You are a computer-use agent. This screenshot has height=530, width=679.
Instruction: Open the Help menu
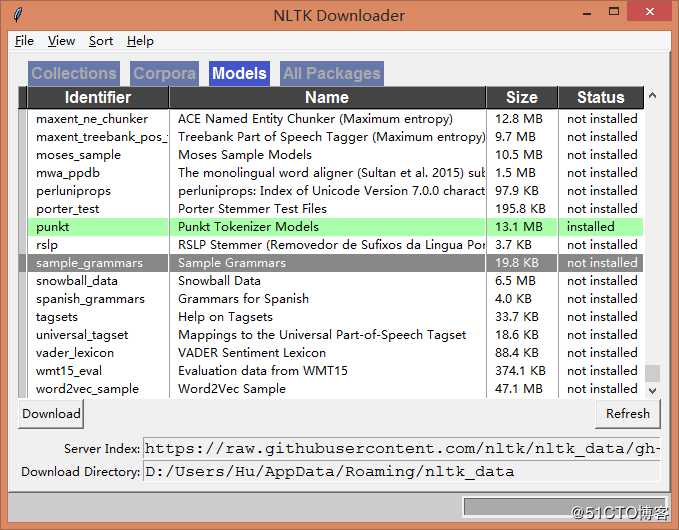(140, 41)
